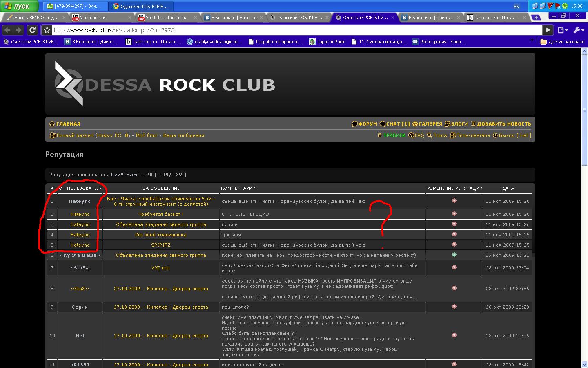Open a new tab with the plus button
Screen dimensions: 588x368
[x=536, y=18]
